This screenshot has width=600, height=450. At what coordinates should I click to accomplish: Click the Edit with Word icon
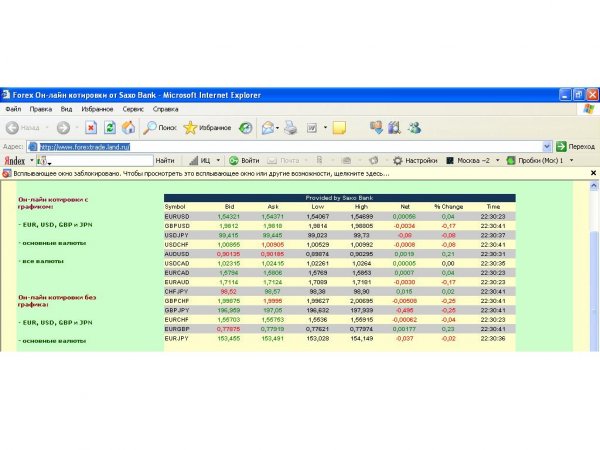pyautogui.click(x=312, y=128)
